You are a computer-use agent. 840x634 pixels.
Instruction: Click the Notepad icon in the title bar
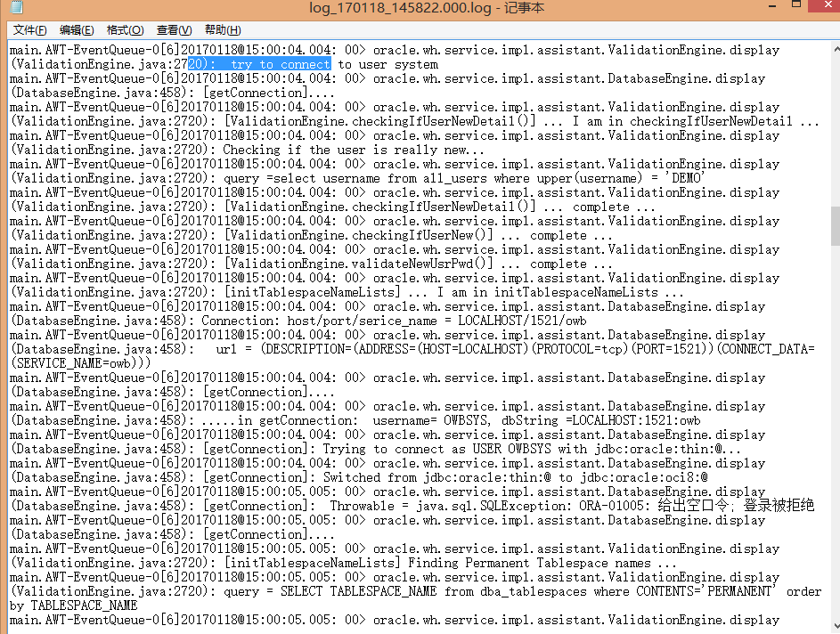point(17,7)
